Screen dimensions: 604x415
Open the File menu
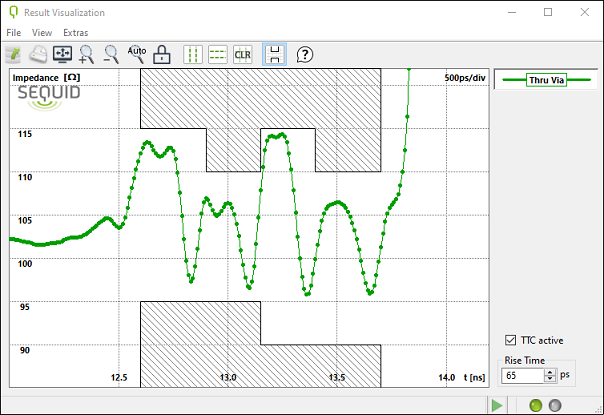pos(13,33)
